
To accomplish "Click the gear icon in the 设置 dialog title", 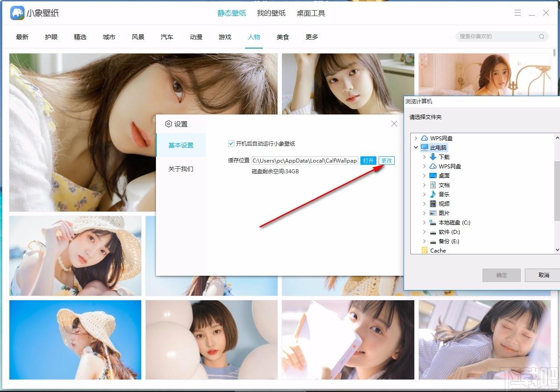I will [168, 124].
